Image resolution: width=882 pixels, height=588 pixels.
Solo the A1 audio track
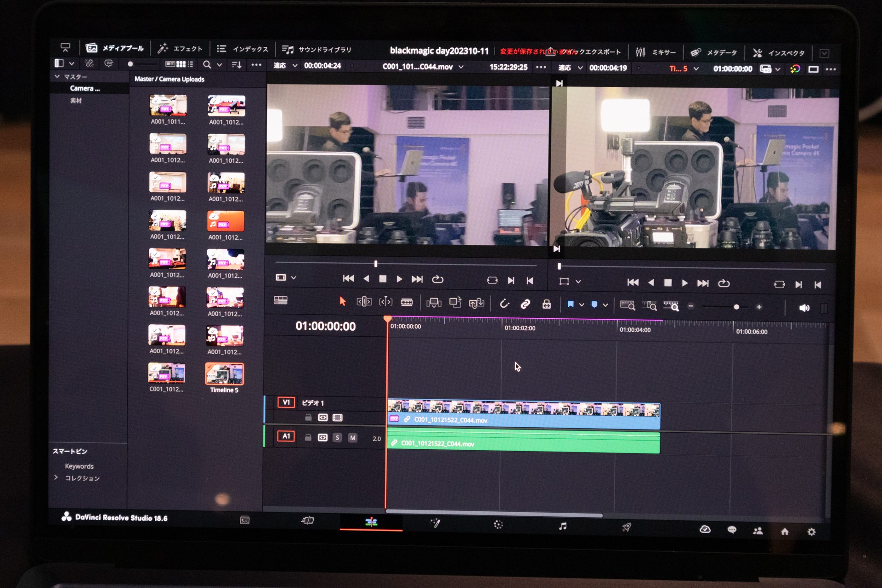[337, 438]
